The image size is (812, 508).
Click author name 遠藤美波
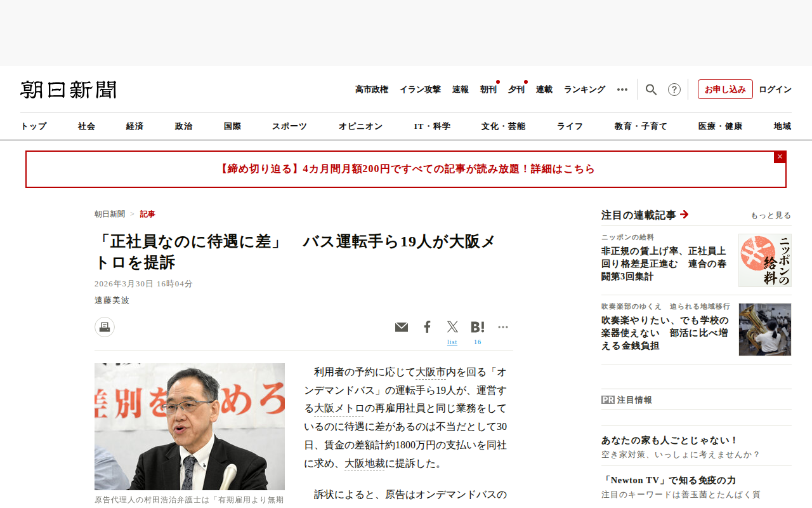pyautogui.click(x=112, y=300)
